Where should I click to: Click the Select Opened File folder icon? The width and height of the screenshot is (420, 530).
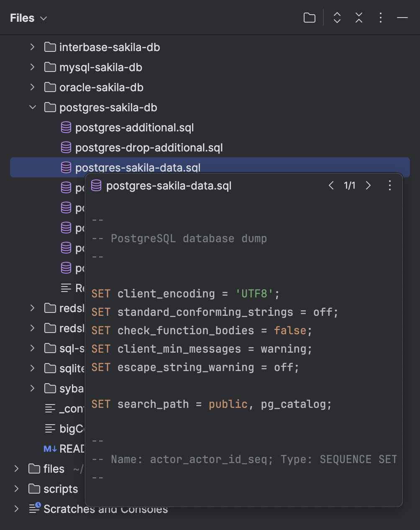(309, 18)
